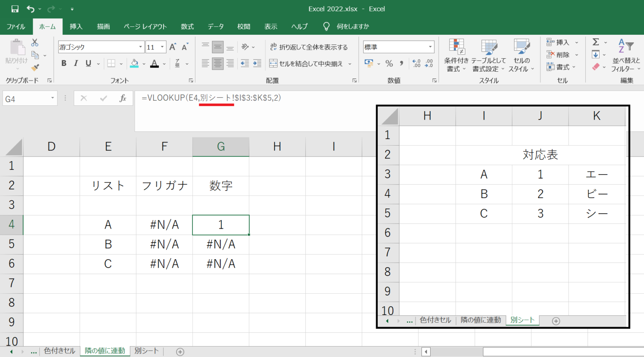
Task: Open the font settings dialog launcher
Action: tap(191, 80)
